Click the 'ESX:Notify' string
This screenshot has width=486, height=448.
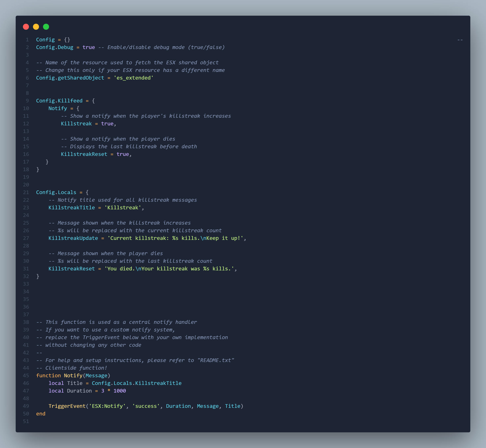click(107, 406)
